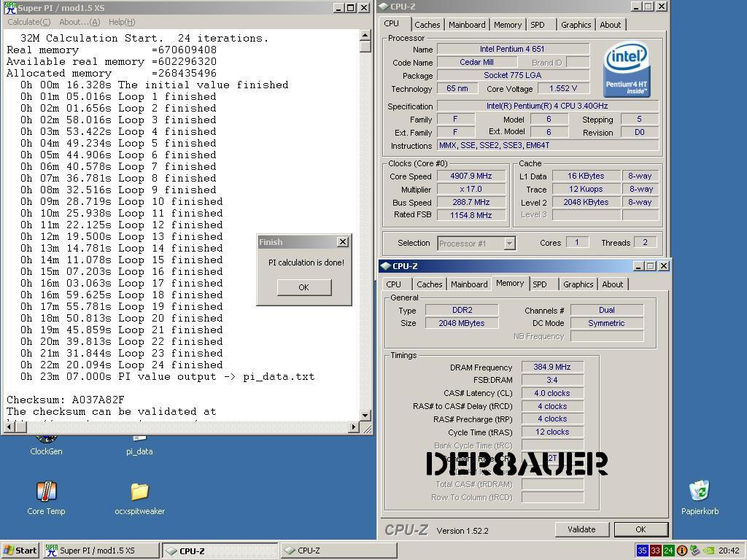
Task: Click the FSB:DRAM ratio 3:4 field
Action: [552, 380]
